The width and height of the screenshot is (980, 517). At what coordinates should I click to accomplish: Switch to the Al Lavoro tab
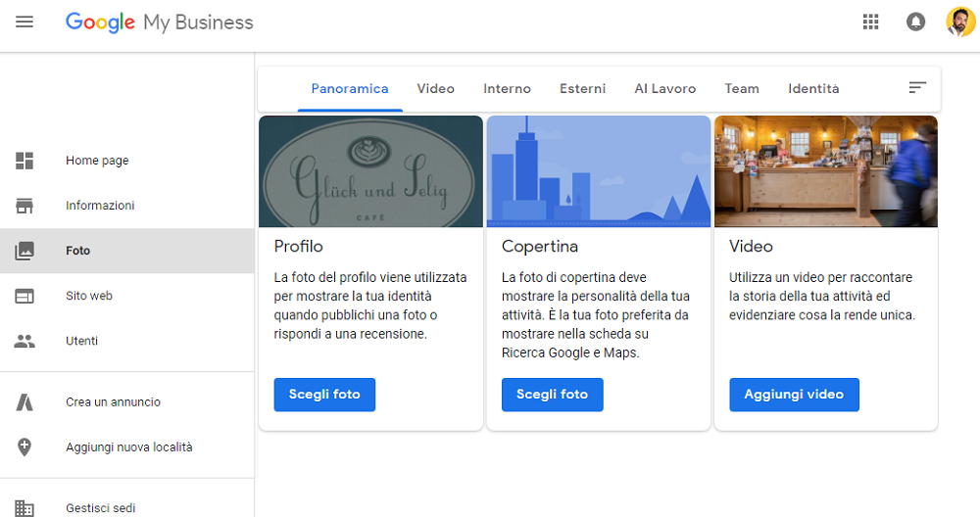click(665, 89)
